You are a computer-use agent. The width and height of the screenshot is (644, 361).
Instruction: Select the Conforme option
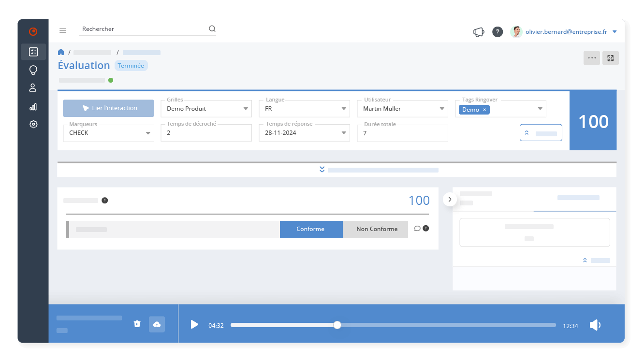tap(311, 229)
